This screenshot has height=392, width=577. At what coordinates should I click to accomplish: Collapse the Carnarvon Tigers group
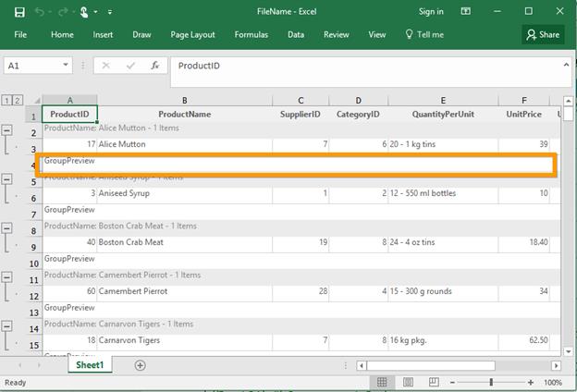coord(7,326)
